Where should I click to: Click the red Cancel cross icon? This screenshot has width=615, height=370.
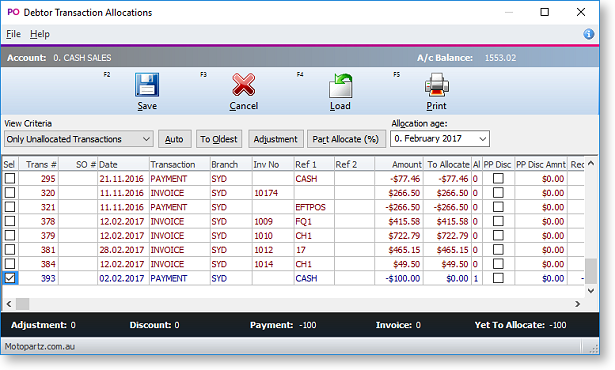coord(244,85)
